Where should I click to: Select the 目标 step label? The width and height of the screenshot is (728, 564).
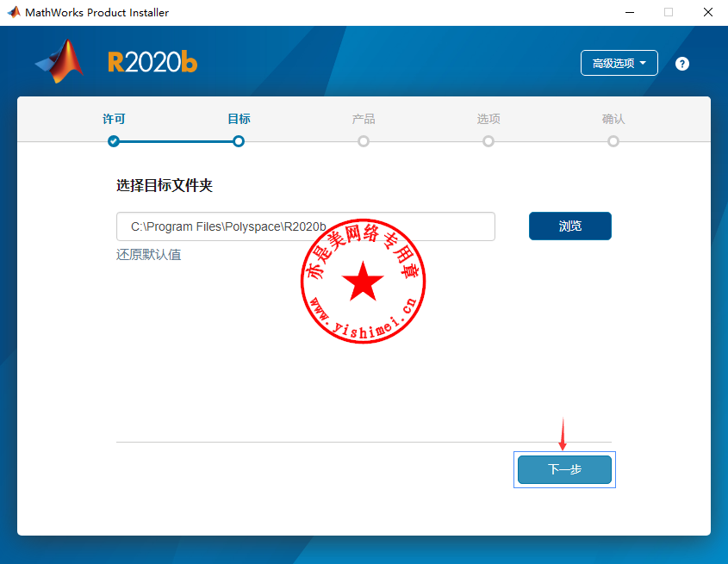(239, 119)
